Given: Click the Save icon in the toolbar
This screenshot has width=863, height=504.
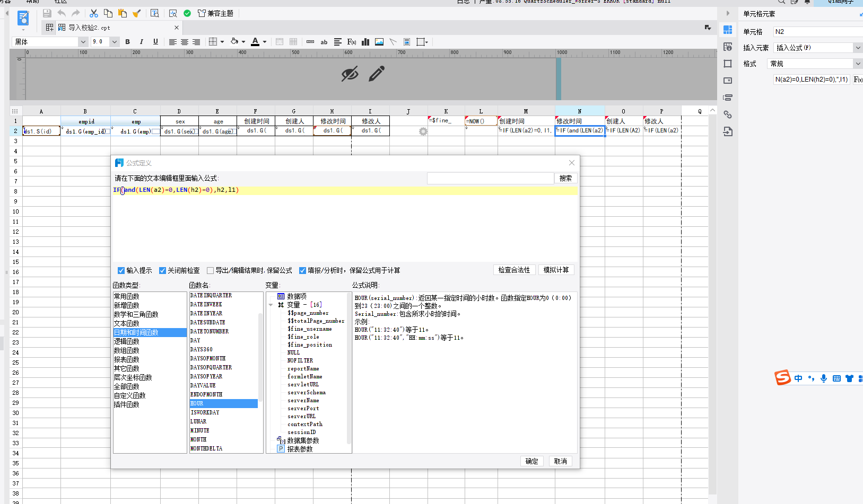Looking at the screenshot, I should pyautogui.click(x=47, y=13).
